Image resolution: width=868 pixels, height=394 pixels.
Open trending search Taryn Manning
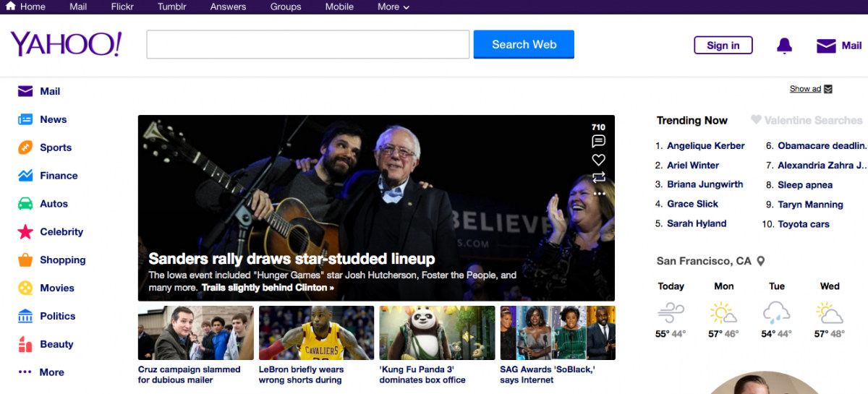(810, 205)
